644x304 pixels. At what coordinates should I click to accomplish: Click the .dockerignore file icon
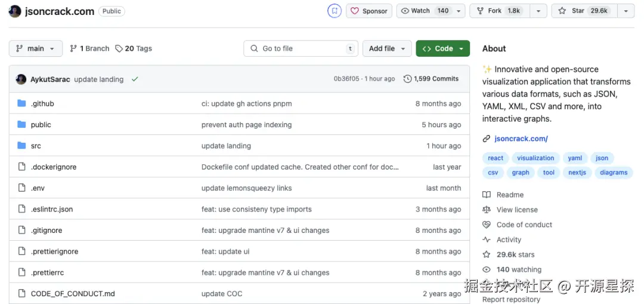[21, 167]
